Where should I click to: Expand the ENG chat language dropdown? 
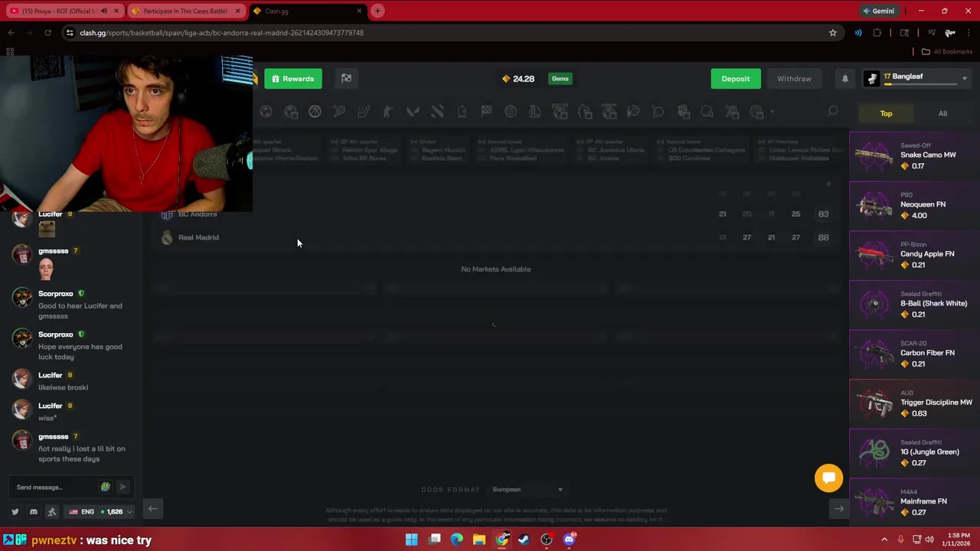pos(100,511)
